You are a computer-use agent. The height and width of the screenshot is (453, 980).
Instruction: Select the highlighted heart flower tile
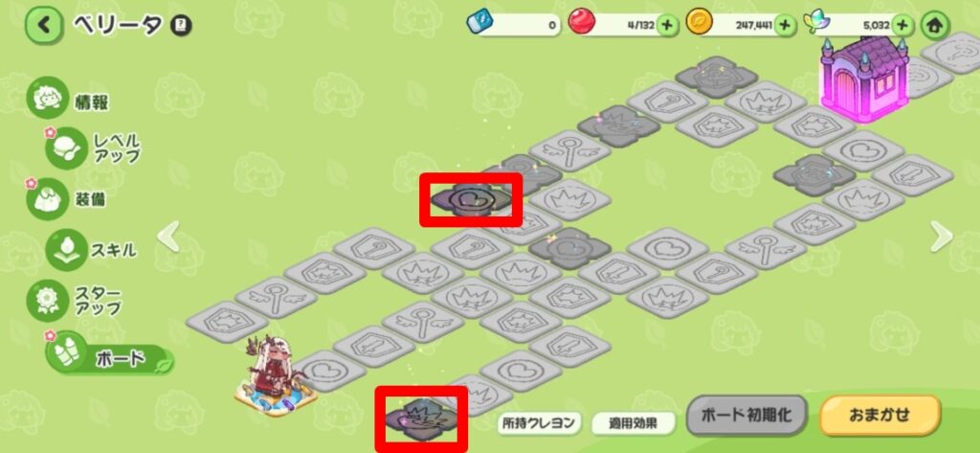click(472, 199)
